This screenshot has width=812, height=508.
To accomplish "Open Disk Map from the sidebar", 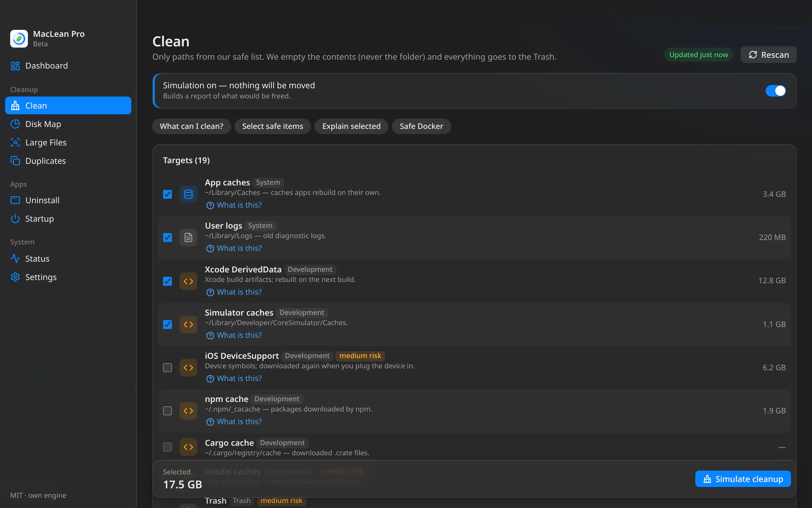I will tap(68, 124).
